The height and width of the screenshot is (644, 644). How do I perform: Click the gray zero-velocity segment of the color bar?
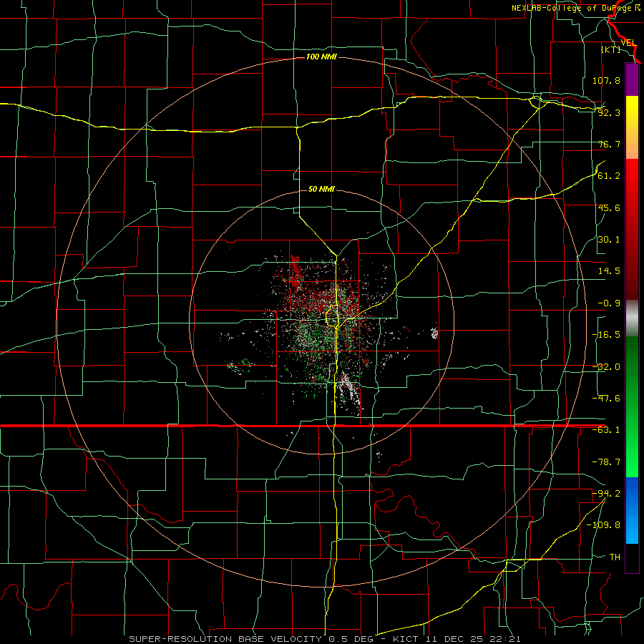pyautogui.click(x=632, y=318)
